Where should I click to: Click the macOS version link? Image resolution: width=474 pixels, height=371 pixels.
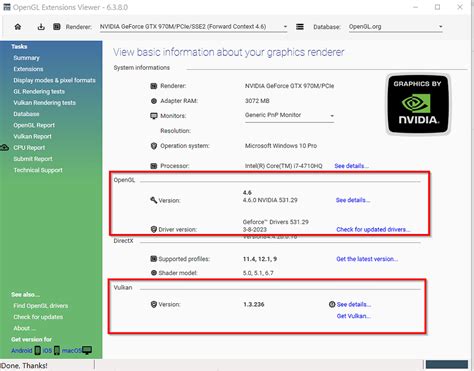(x=72, y=351)
